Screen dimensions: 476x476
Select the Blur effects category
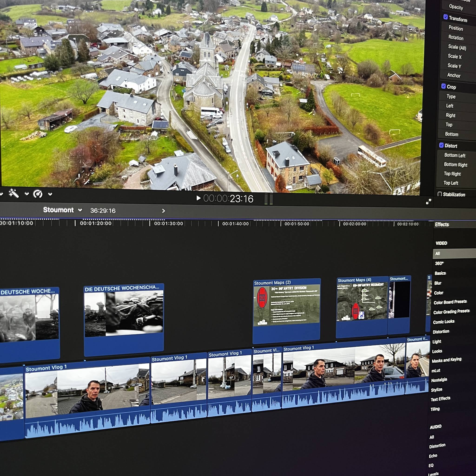click(438, 283)
